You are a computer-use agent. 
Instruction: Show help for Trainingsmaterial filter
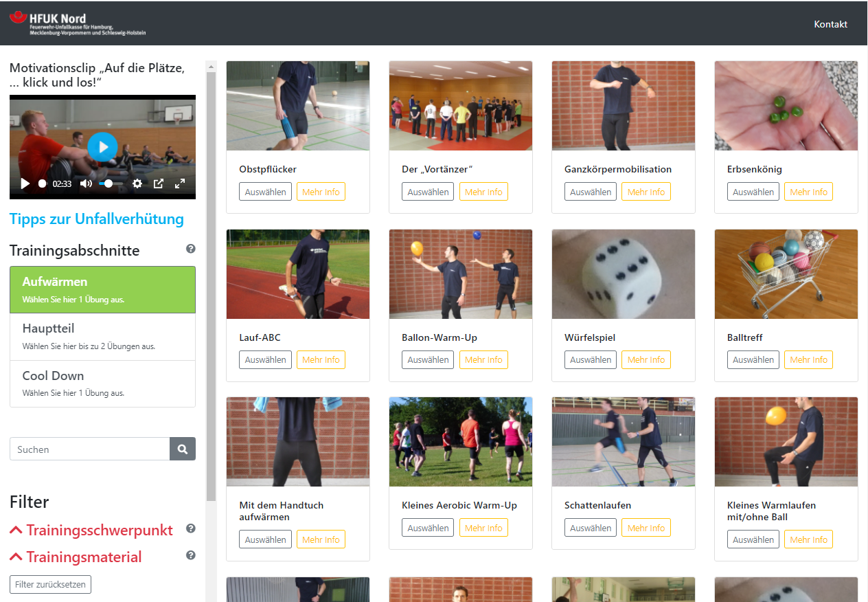[191, 555]
